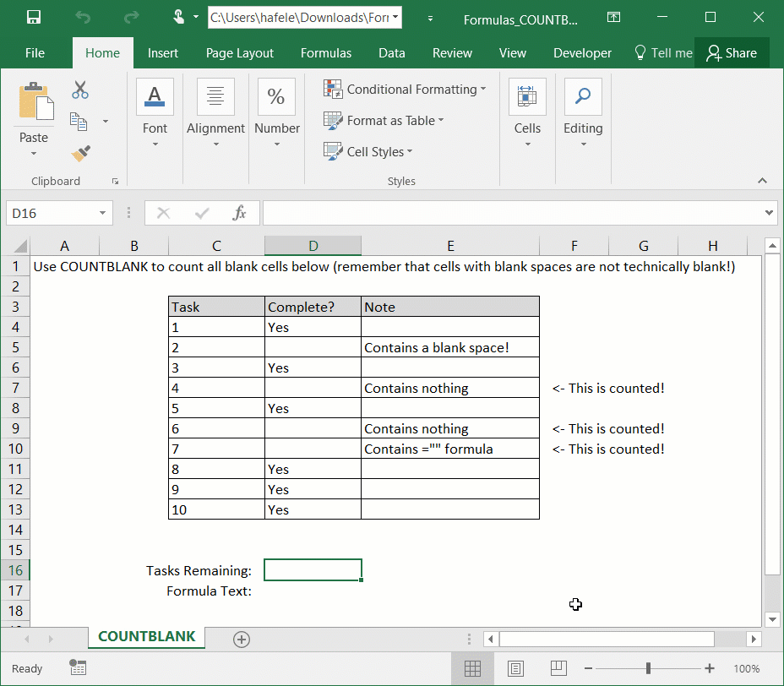Click the Redo arrow icon
Screen dimensions: 784x686
131,18
